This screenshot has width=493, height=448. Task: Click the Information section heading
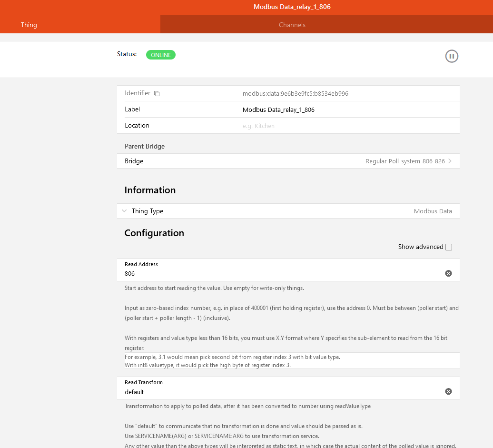tap(150, 190)
